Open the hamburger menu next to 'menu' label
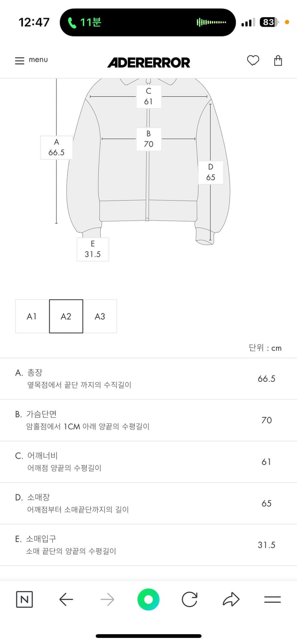 [x=20, y=61]
